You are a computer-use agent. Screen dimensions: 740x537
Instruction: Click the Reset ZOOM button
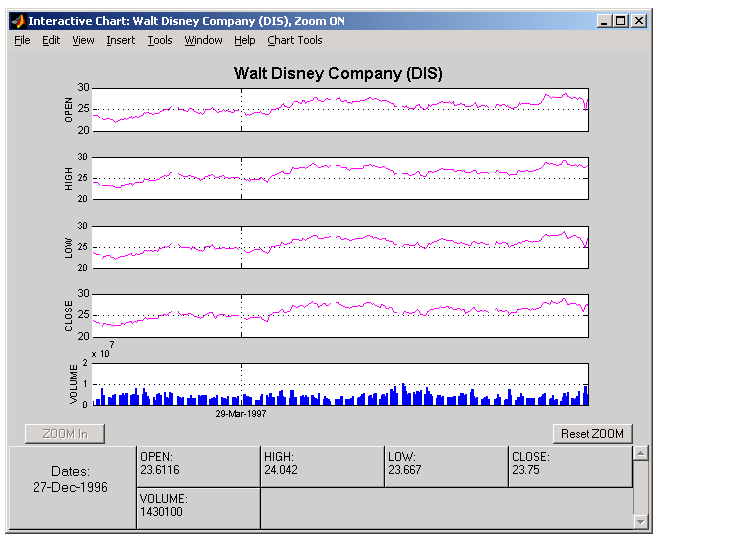[592, 434]
